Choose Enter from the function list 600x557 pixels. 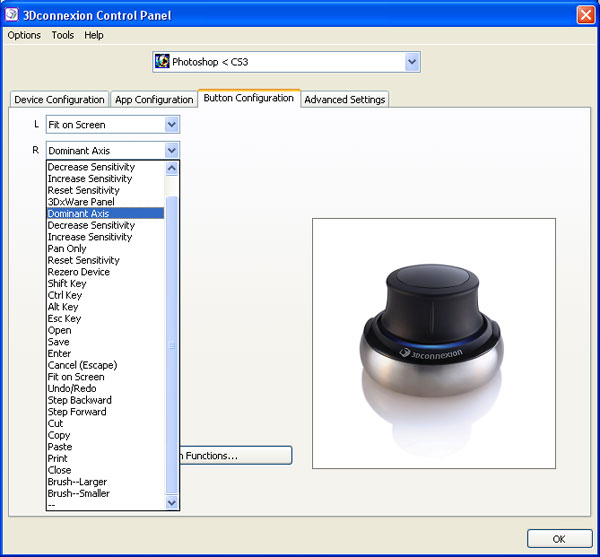pos(105,353)
